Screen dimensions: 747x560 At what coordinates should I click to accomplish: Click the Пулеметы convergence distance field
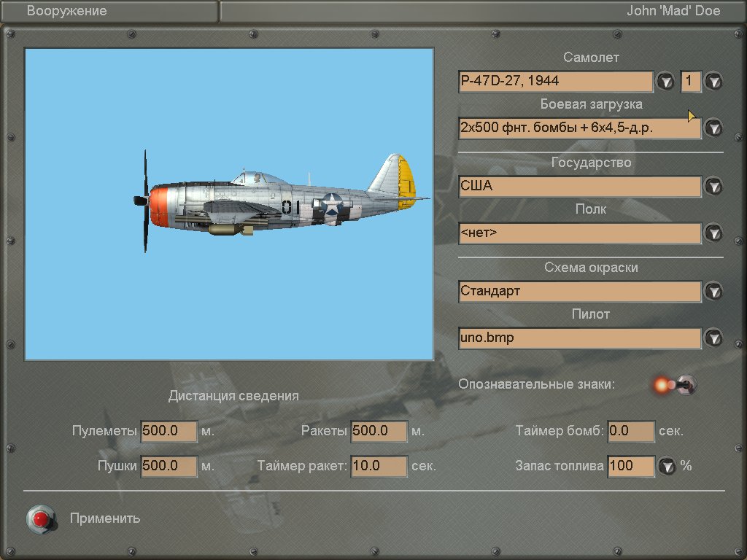pos(169,431)
